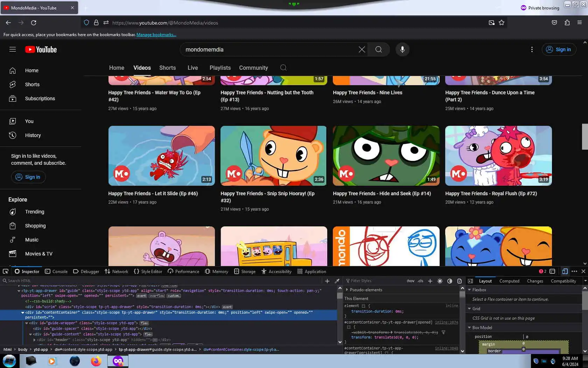Screen dimensions: 588x368
Task: Collapse the Flexbox section
Action: pyautogui.click(x=469, y=290)
